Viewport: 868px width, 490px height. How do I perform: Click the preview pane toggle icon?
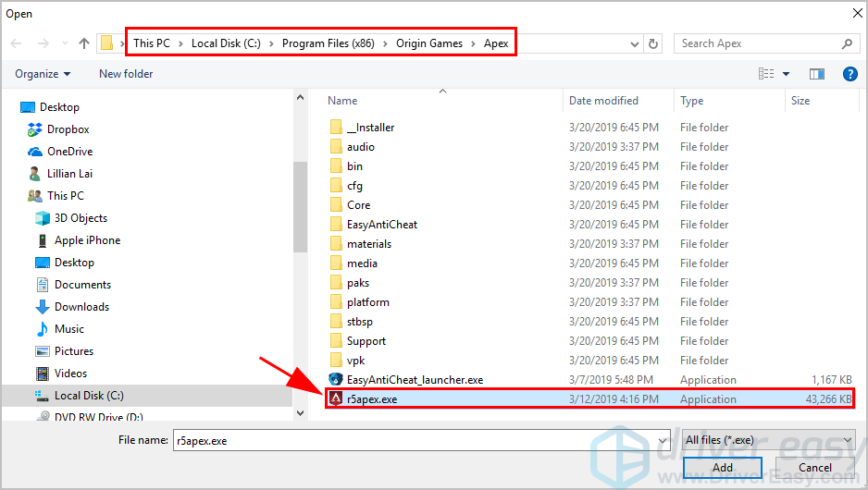(x=816, y=74)
